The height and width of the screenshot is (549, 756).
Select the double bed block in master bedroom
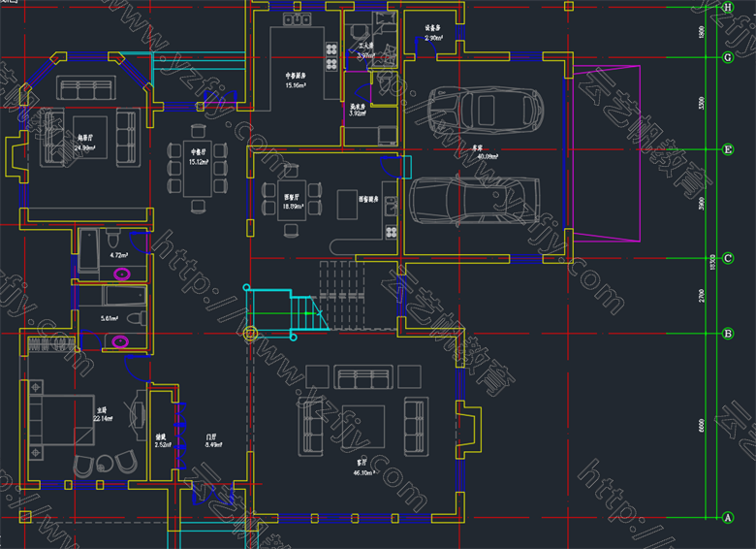(61, 420)
